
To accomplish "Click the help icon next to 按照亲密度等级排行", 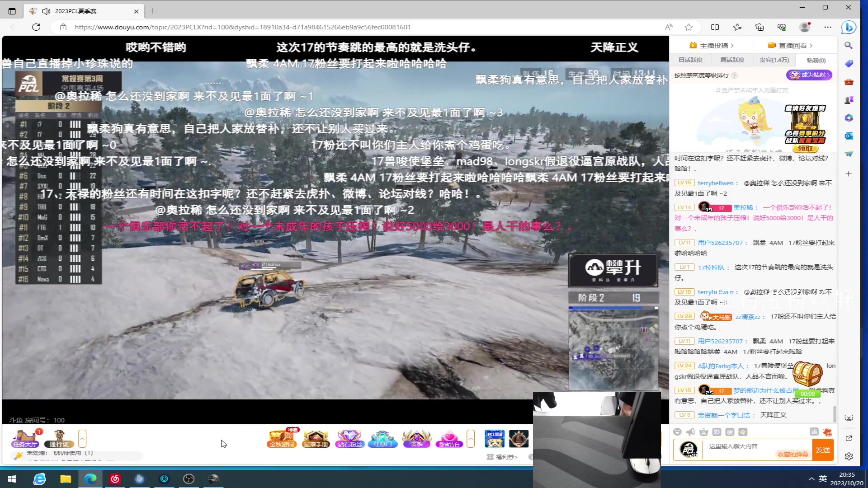I will coord(734,75).
